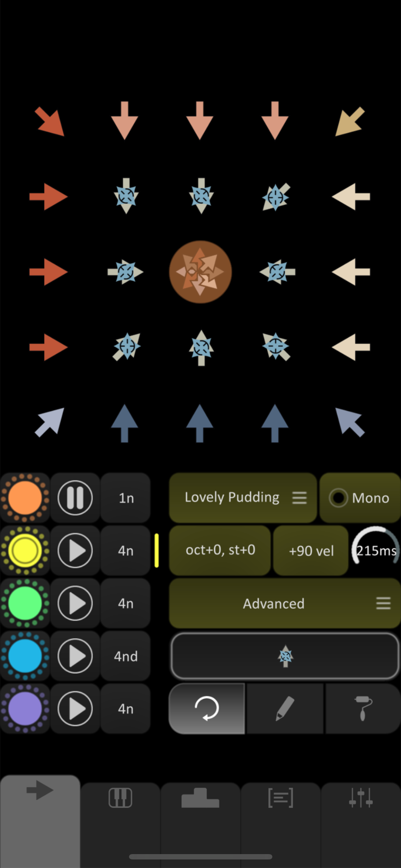Open the piano keyboard tab

[120, 798]
